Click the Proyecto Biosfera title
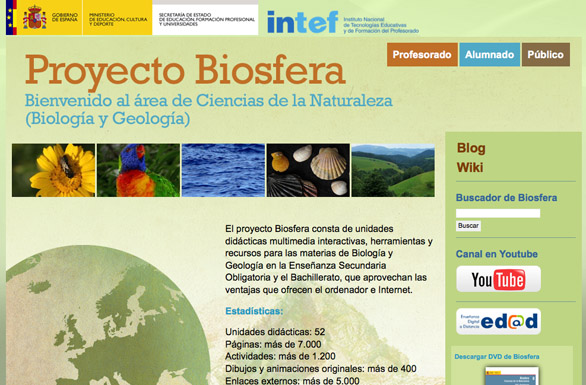Viewport: 586px width, 385px height. tap(185, 71)
